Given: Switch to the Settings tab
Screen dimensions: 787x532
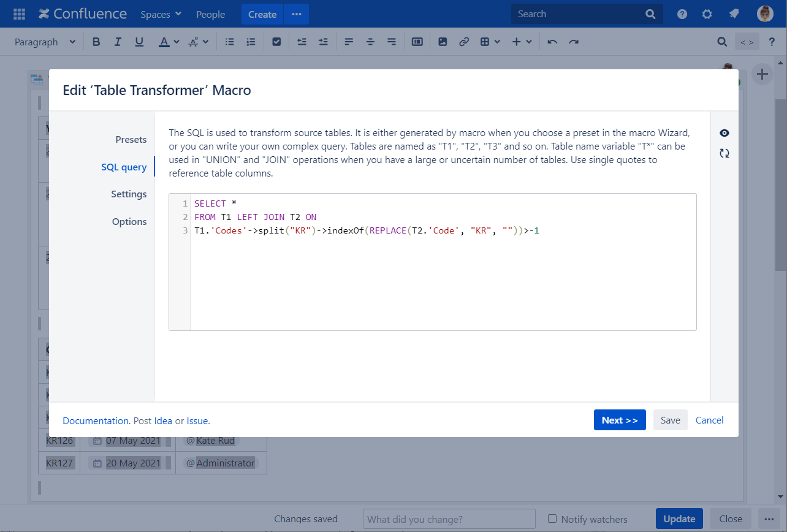Looking at the screenshot, I should pos(129,194).
